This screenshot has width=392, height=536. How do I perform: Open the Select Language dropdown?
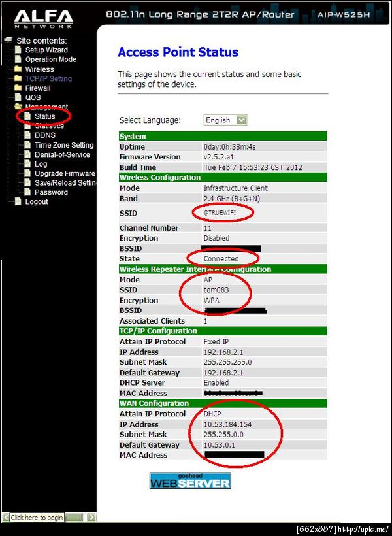coord(225,120)
